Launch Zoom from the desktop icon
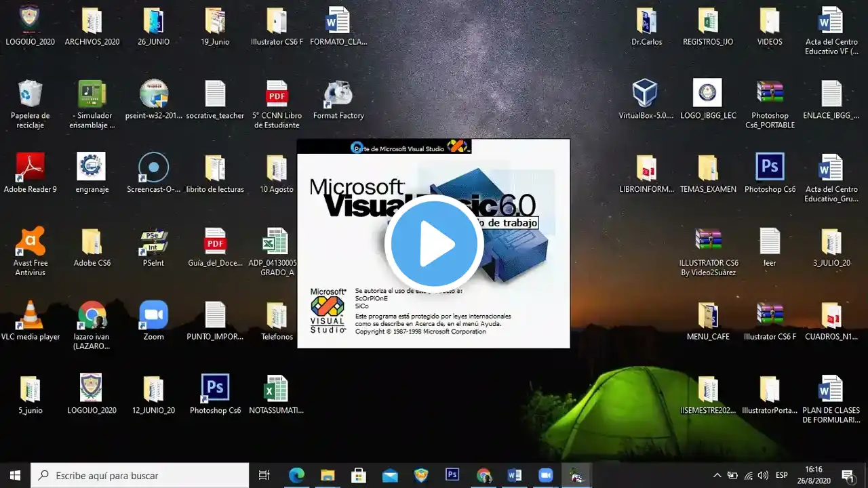Viewport: 868px width, 488px height. [153, 314]
